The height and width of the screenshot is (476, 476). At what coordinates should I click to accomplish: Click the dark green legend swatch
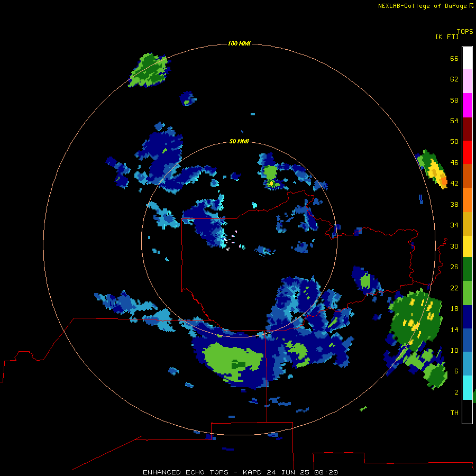(x=467, y=269)
